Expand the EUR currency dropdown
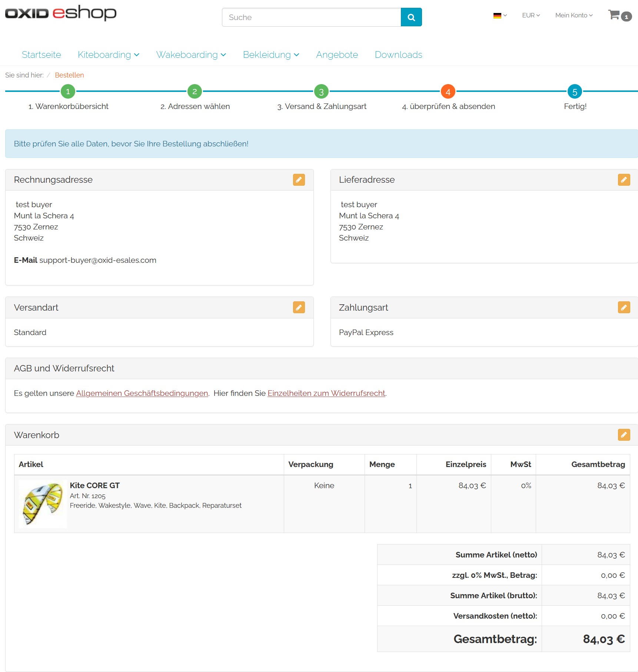This screenshot has width=638, height=672. 531,16
